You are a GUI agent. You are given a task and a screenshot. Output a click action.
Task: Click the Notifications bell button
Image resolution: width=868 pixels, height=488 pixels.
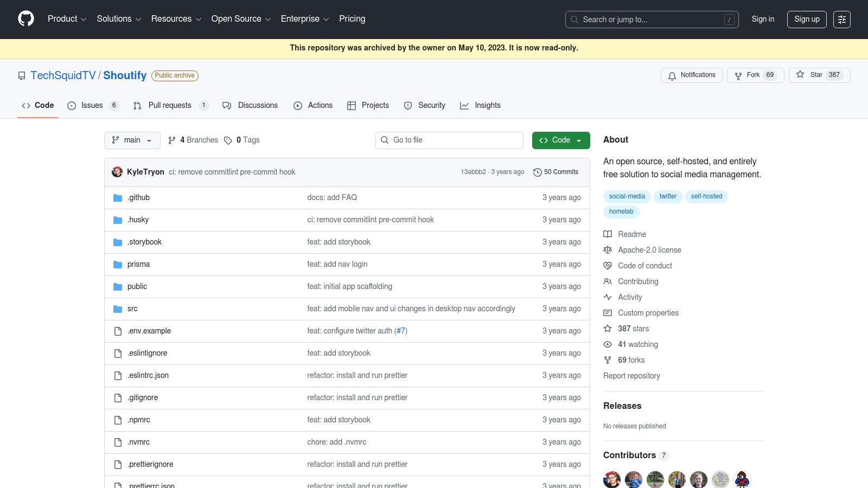692,75
